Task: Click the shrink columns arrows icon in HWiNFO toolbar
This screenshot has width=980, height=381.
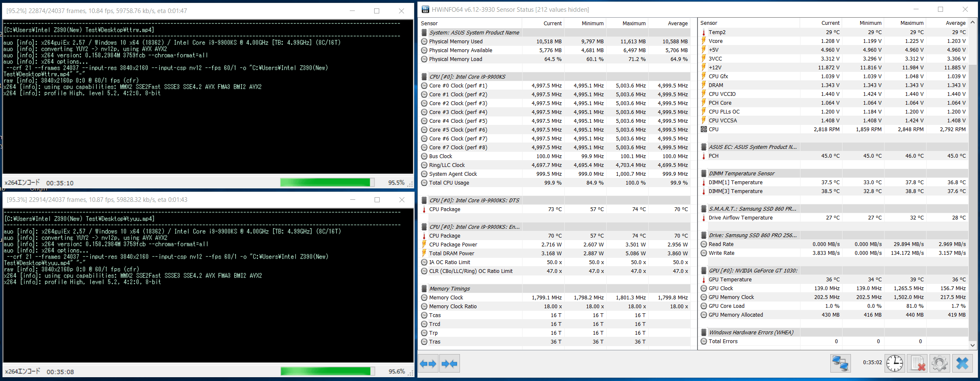Action: click(449, 364)
